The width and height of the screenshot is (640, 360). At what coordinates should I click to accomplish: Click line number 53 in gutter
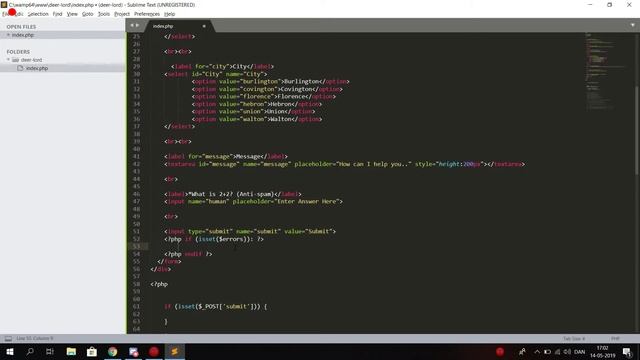point(136,246)
